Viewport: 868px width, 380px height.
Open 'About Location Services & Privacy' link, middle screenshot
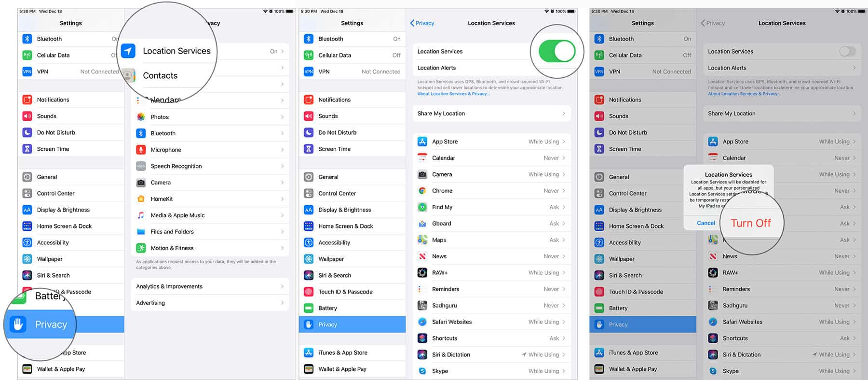453,94
